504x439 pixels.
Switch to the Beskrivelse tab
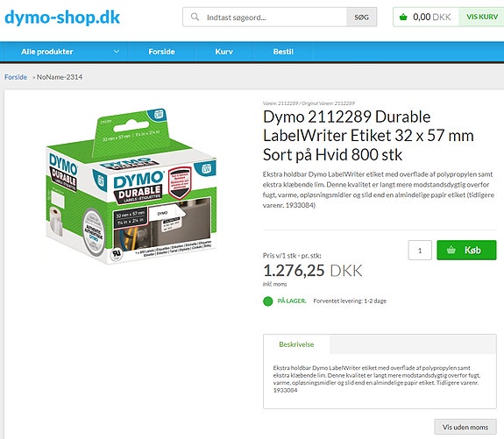[296, 344]
